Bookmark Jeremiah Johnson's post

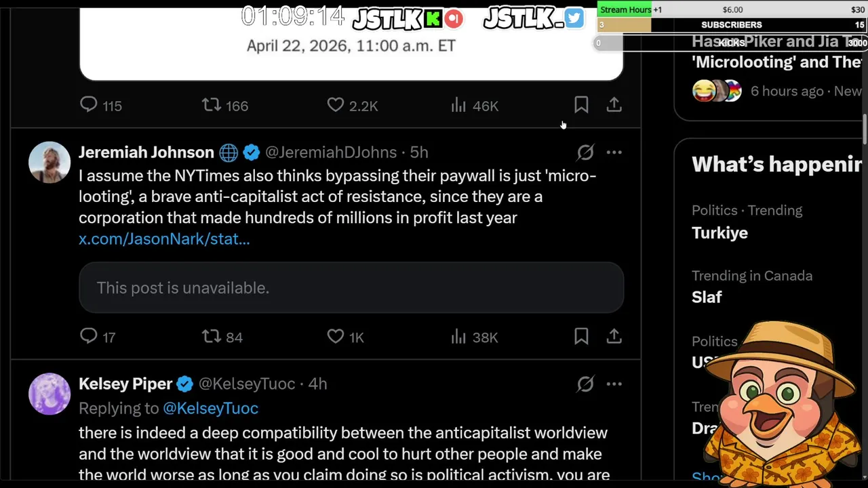click(x=581, y=336)
